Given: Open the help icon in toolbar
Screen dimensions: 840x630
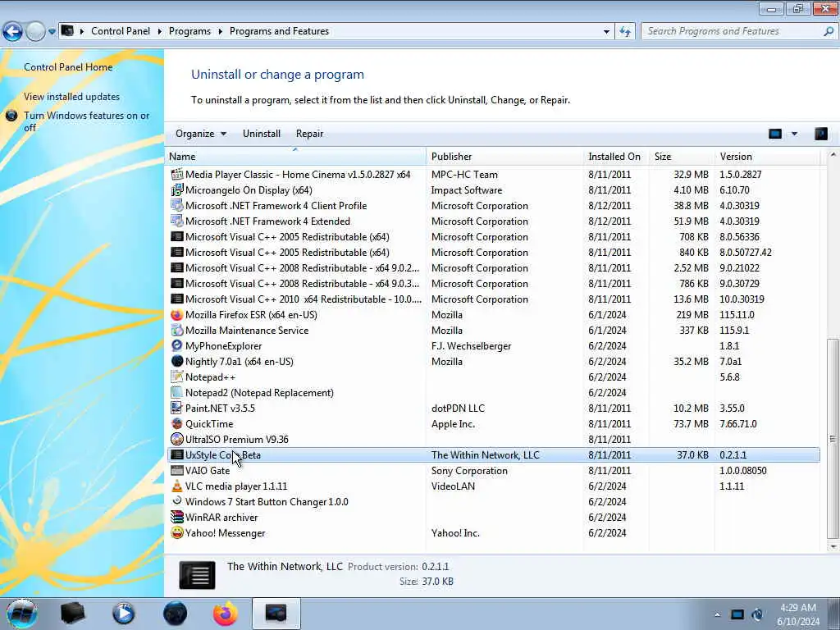Looking at the screenshot, I should tap(820, 134).
